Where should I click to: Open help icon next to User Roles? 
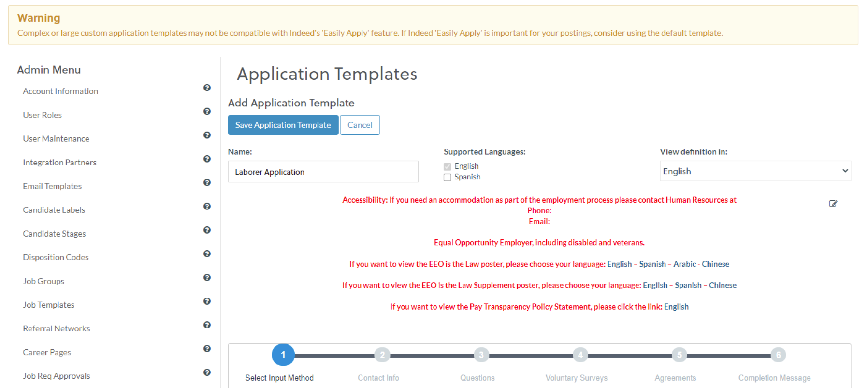point(207,111)
